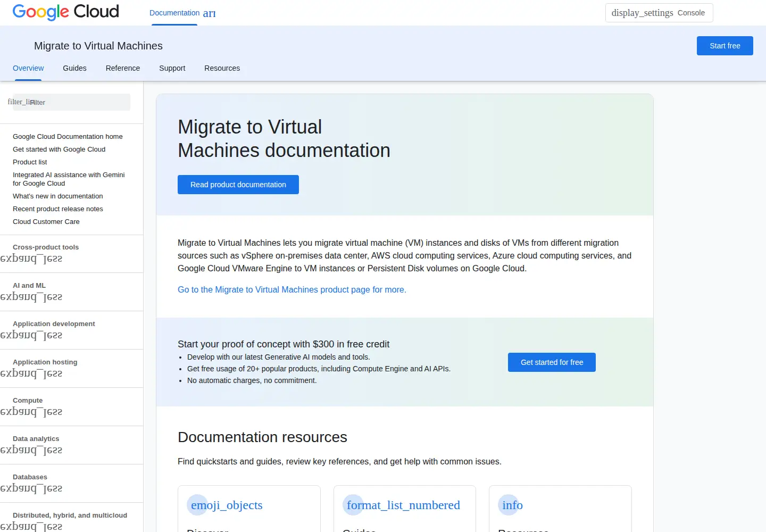Expand the Application development section
The height and width of the screenshot is (532, 766).
[x=31, y=335]
